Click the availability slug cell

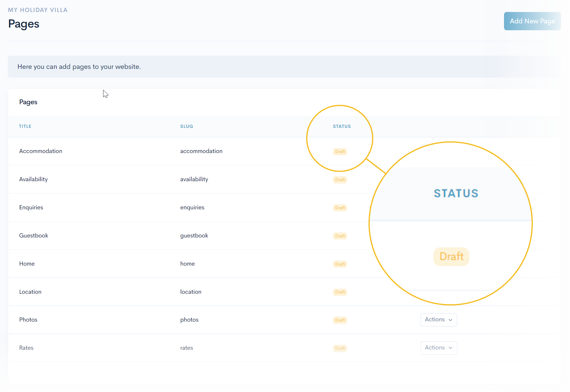click(194, 179)
